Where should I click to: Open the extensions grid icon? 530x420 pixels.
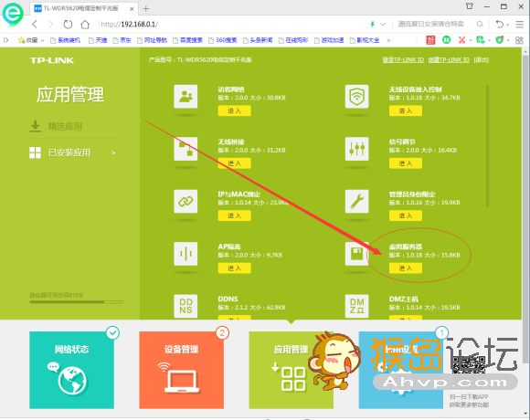pos(520,40)
